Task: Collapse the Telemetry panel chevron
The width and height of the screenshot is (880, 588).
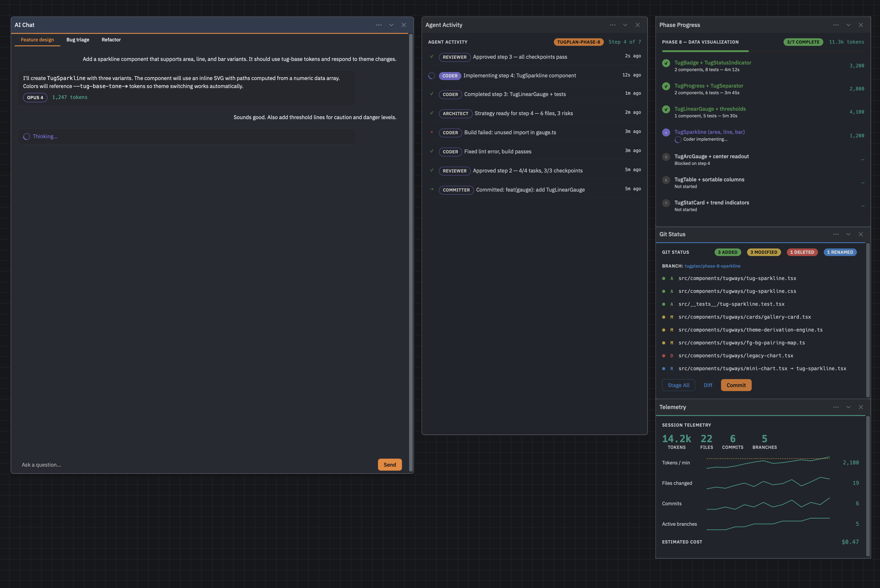Action: tap(848, 407)
